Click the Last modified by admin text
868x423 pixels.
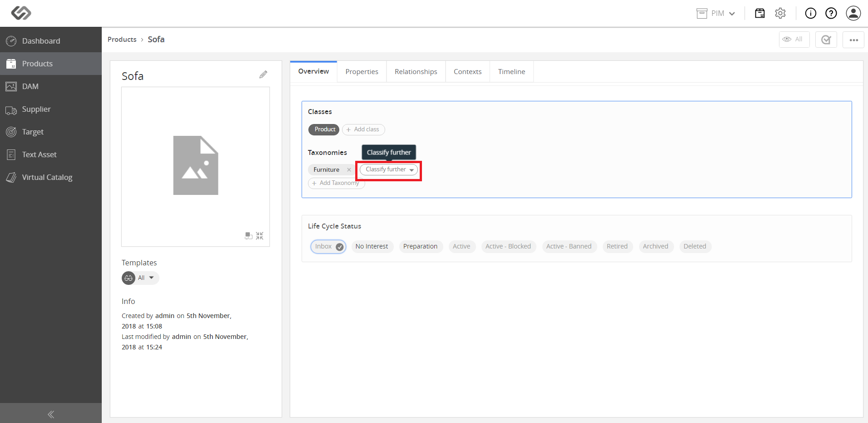185,342
